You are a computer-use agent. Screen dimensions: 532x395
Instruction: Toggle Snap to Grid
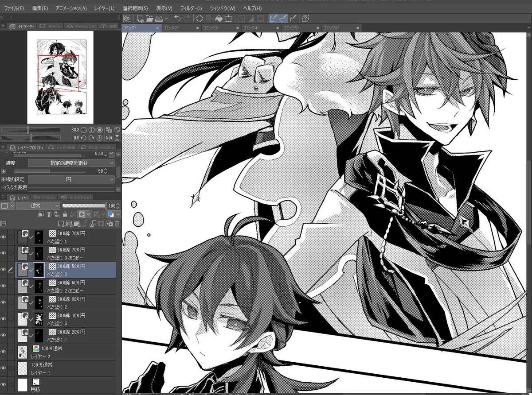click(293, 19)
